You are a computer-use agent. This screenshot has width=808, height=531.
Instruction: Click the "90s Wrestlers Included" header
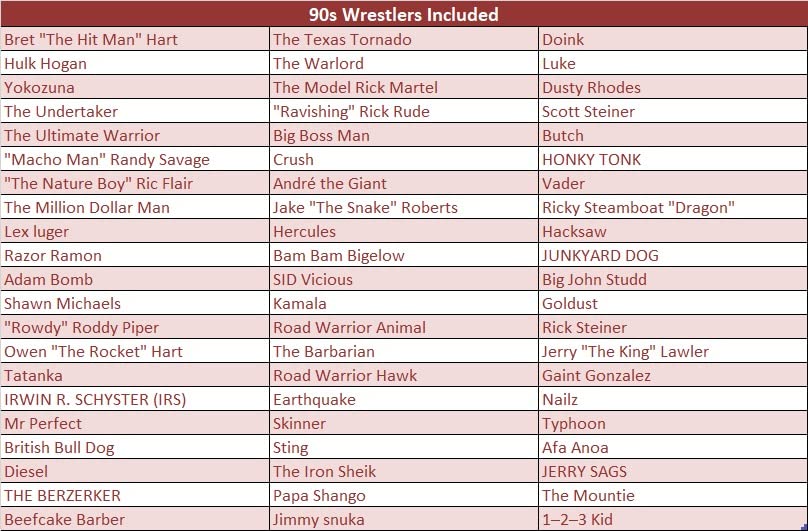click(404, 14)
